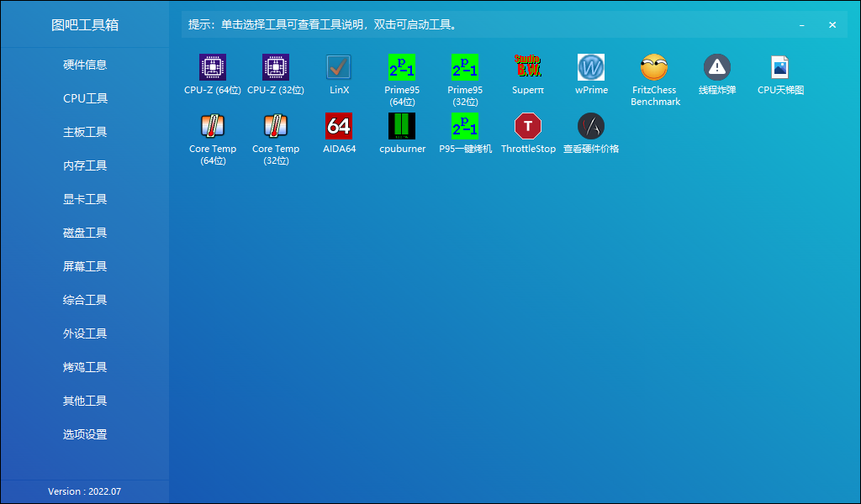Select the Prime95 (32位) icon
This screenshot has width=861, height=504.
(x=465, y=67)
